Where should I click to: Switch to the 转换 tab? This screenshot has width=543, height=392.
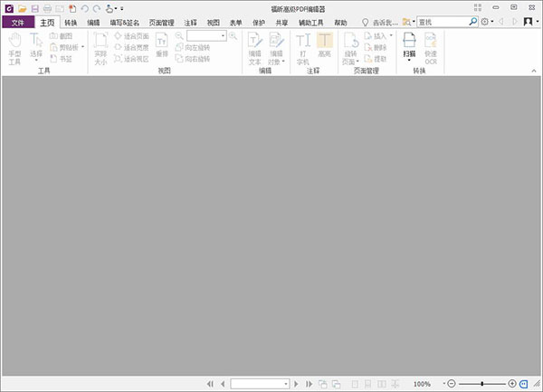click(71, 23)
